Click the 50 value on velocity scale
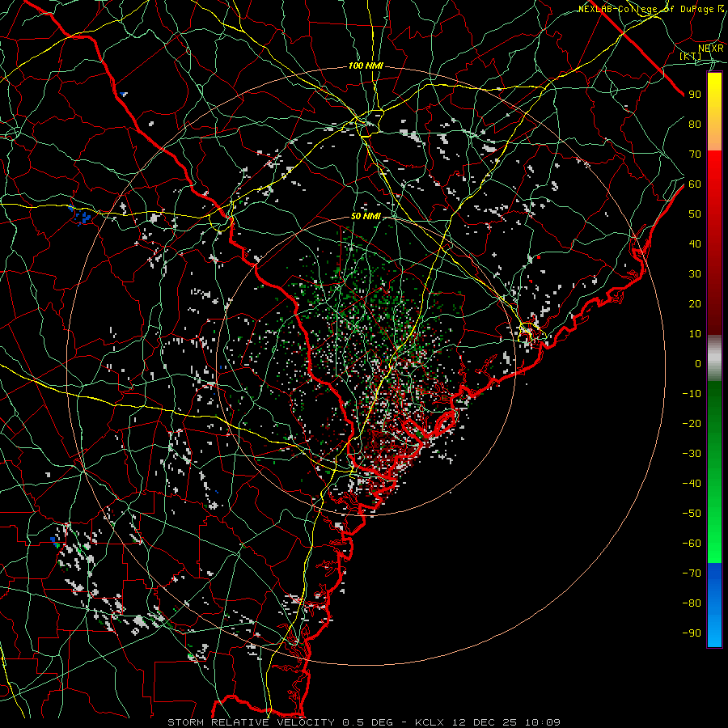This screenshot has width=728, height=728. 695,214
